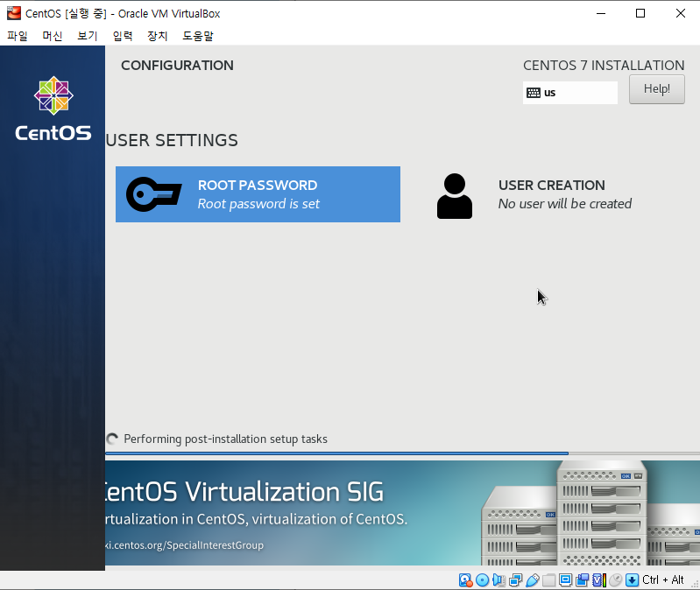
Task: Click the Help! button
Action: coord(657,89)
